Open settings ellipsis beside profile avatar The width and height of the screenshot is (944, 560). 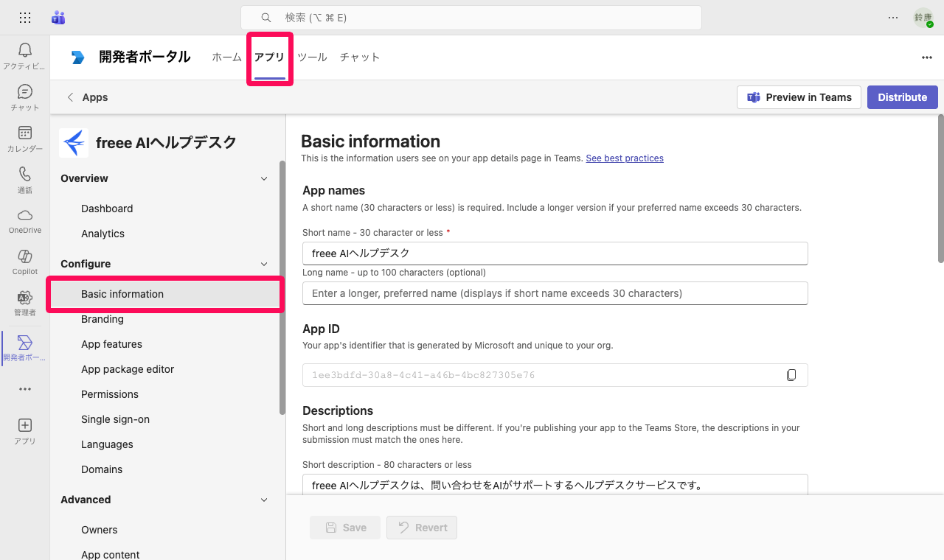pos(893,18)
